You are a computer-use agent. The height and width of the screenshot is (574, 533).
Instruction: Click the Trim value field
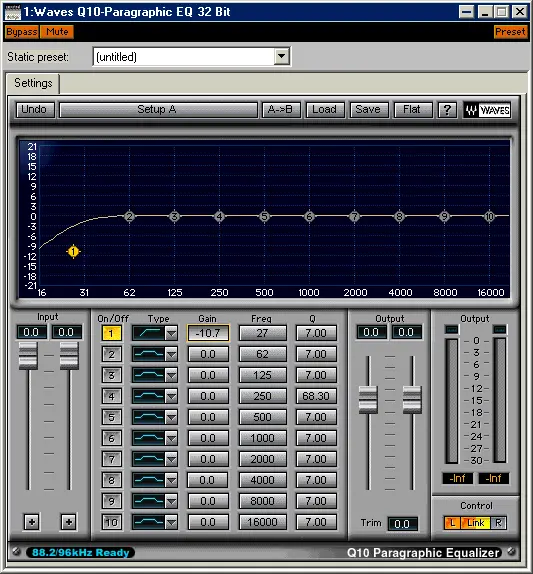tap(402, 524)
